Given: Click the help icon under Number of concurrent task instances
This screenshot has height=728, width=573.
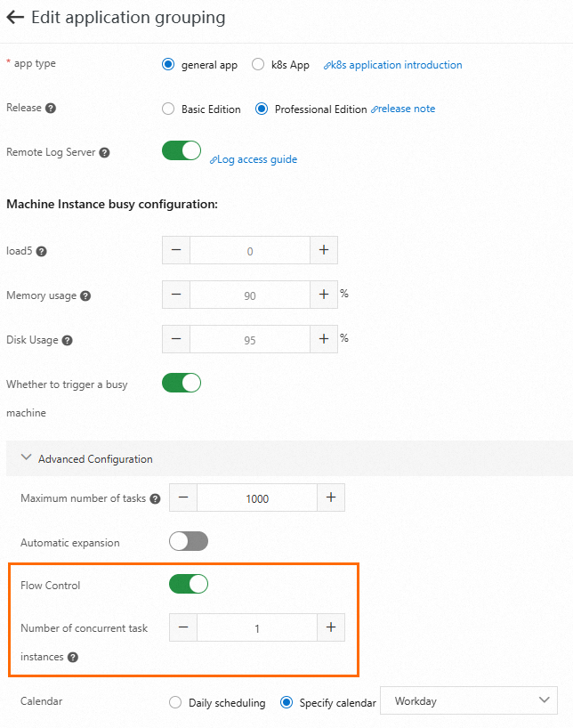Looking at the screenshot, I should click(x=73, y=658).
